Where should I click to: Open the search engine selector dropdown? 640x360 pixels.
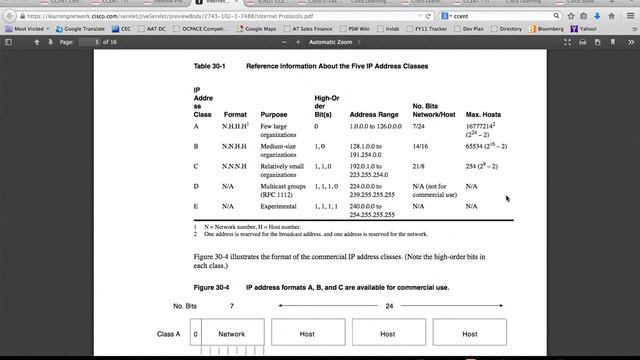click(446, 16)
